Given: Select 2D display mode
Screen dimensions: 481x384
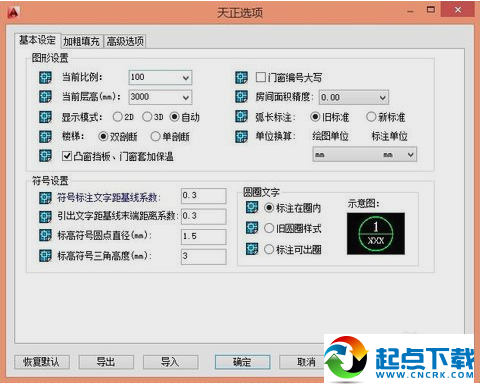Looking at the screenshot, I should (x=117, y=117).
